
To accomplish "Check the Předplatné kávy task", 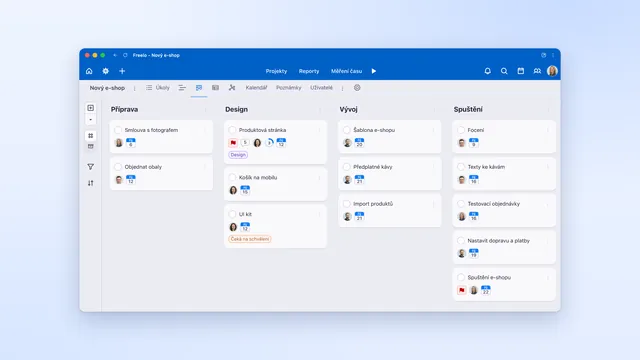I will [x=347, y=167].
